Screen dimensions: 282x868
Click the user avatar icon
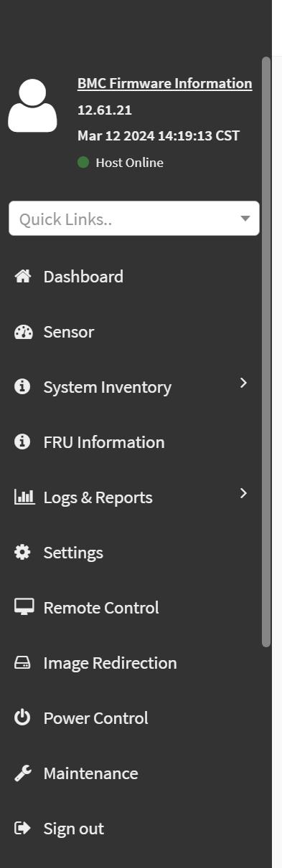point(32,106)
